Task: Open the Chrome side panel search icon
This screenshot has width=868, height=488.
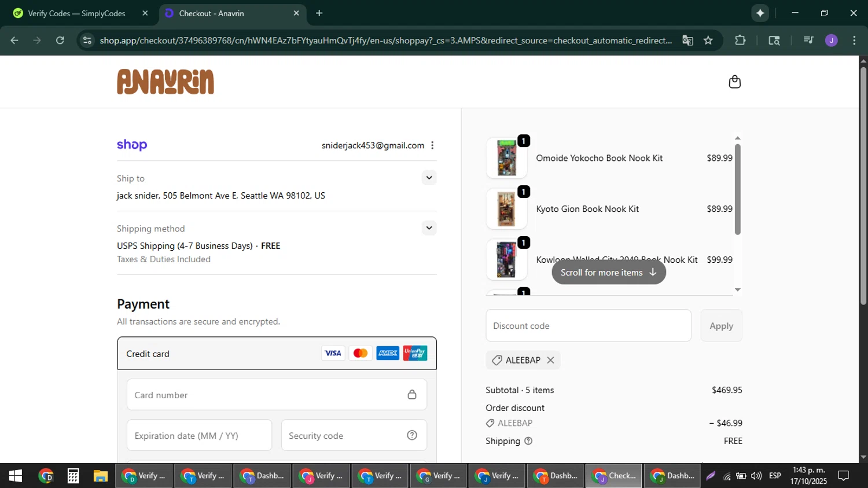Action: click(x=774, y=41)
